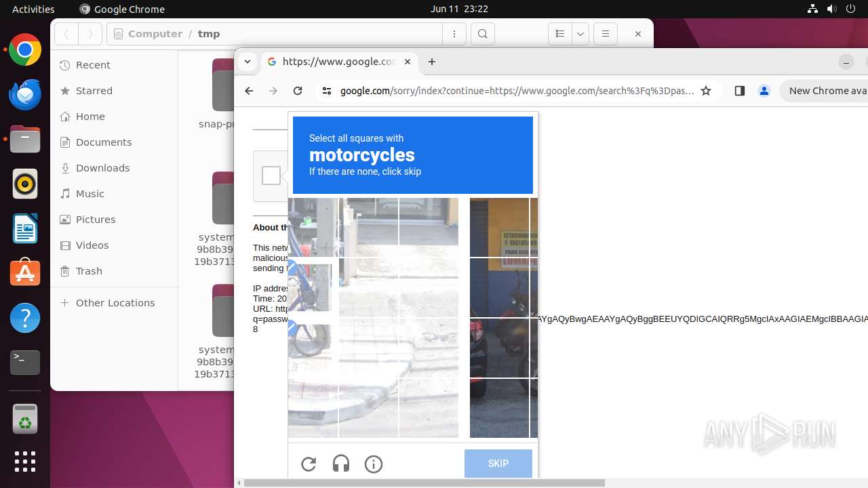Screen dimensions: 868x488
Task: Open Google Chrome app menu in top bar
Action: click(x=122, y=9)
